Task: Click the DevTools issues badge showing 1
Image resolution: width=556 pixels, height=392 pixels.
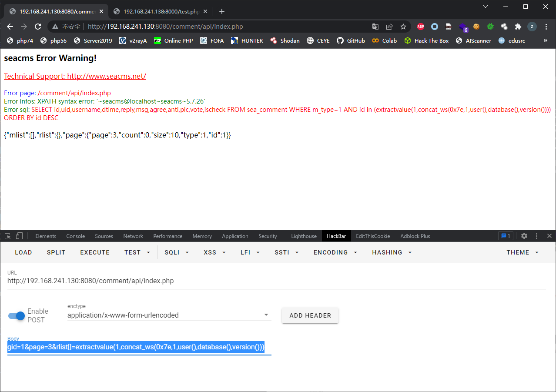Action: (x=506, y=236)
